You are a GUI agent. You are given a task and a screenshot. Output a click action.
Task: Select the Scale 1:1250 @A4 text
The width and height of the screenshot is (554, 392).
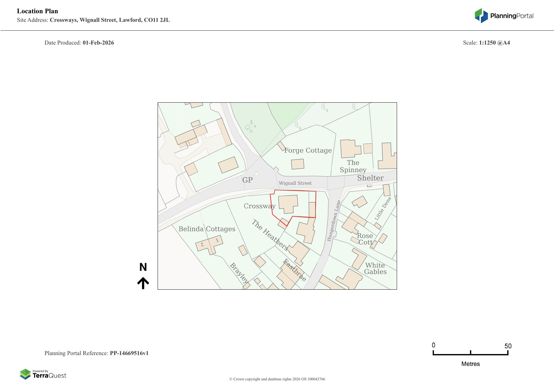click(486, 43)
